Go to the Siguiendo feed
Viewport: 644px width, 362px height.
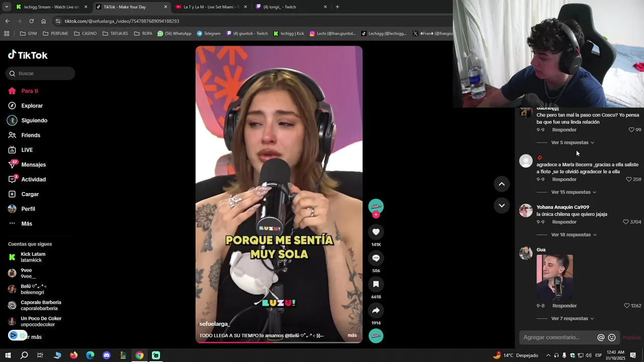click(x=28, y=121)
